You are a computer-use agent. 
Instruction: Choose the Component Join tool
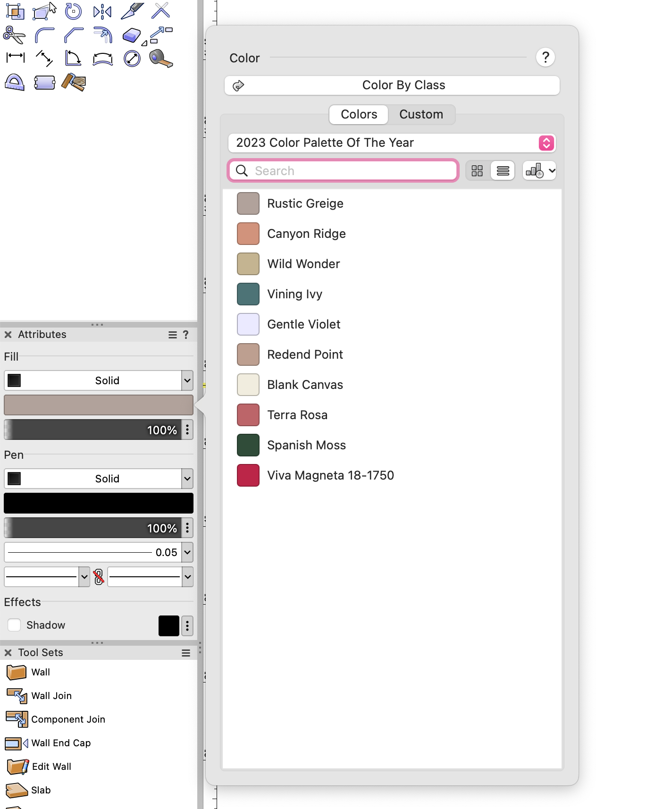coord(55,719)
